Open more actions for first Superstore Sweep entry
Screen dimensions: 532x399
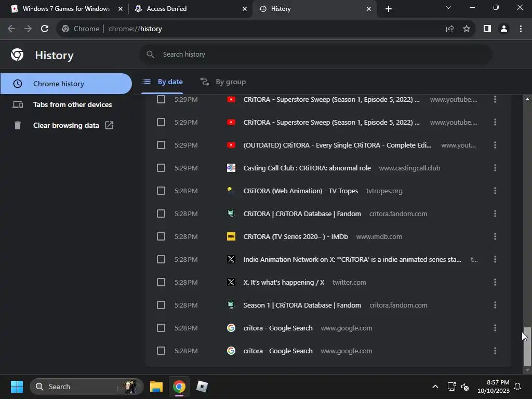[x=495, y=99]
